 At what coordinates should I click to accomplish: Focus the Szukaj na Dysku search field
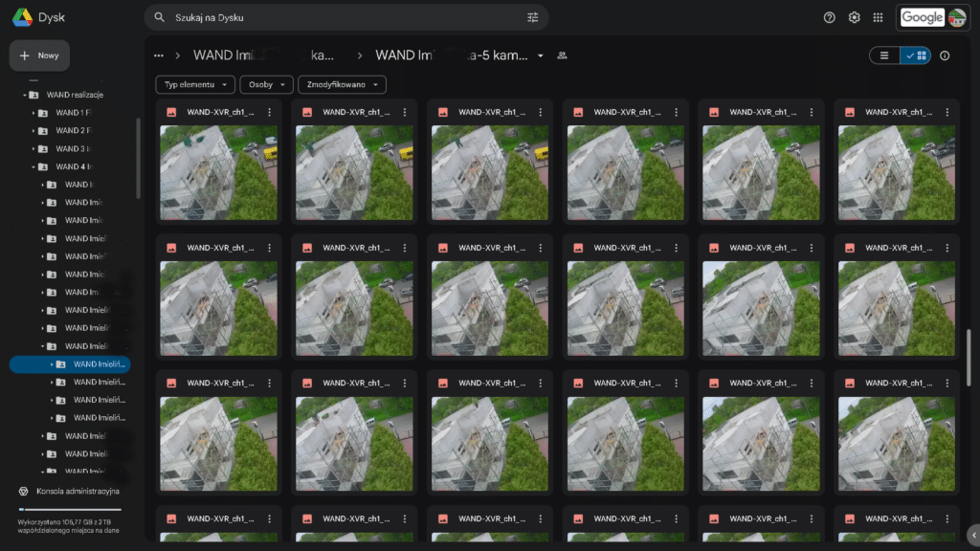tap(346, 17)
